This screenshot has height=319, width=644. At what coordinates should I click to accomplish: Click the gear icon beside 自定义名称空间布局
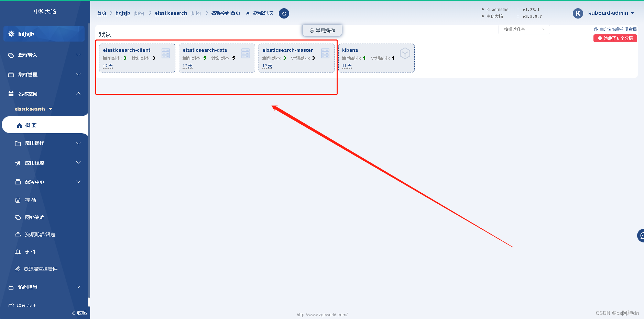click(596, 30)
